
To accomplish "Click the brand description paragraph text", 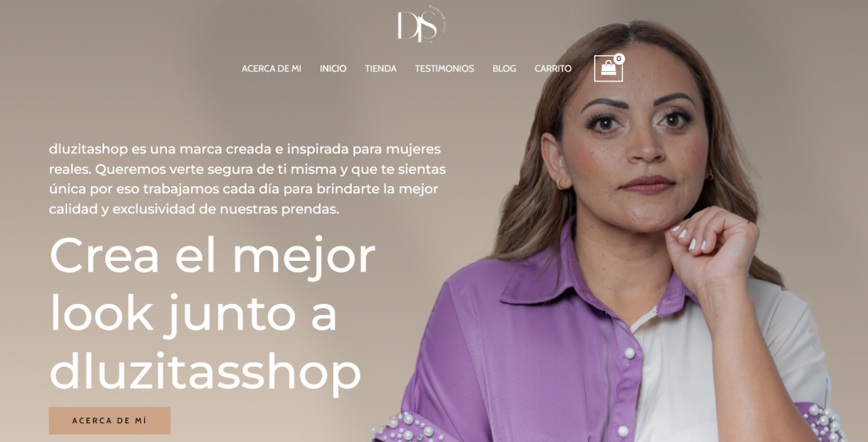I will [x=248, y=179].
